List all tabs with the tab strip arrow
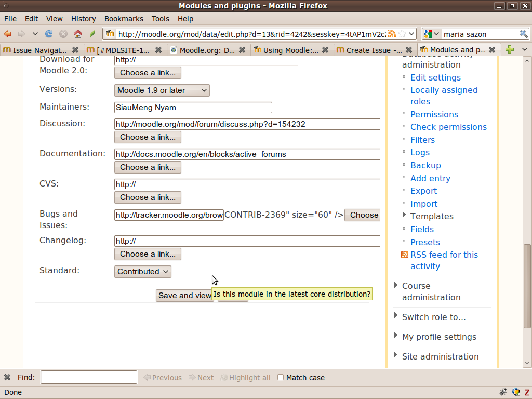 [525, 49]
